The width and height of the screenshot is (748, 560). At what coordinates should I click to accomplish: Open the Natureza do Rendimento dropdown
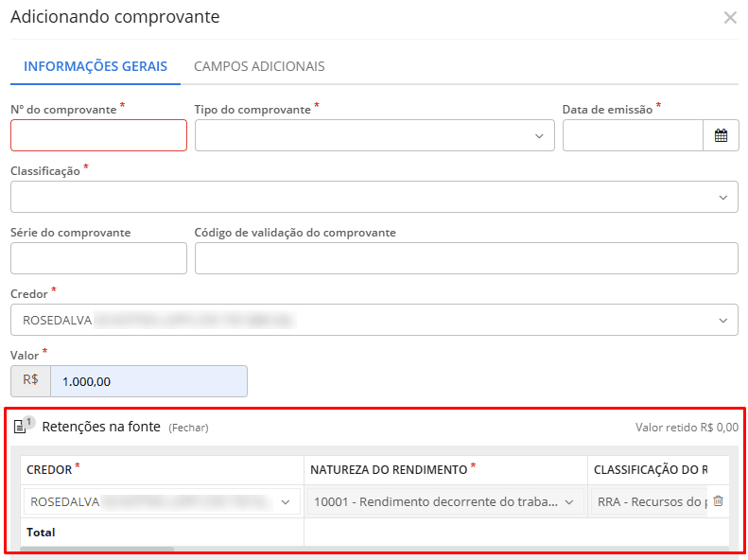(445, 501)
